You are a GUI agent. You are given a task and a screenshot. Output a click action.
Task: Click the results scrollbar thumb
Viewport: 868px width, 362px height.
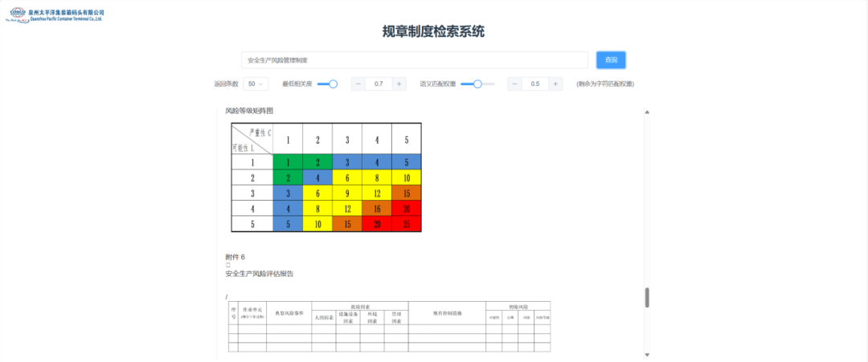click(646, 298)
